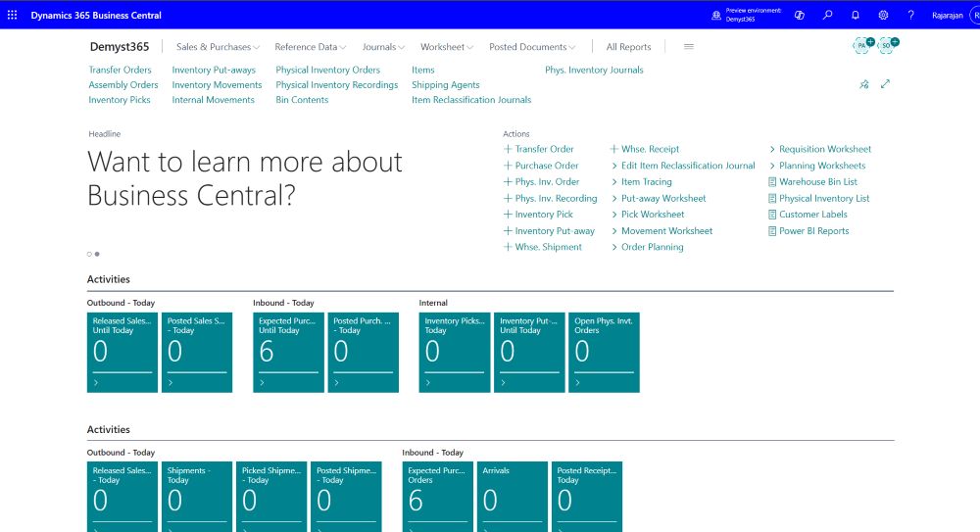The image size is (980, 532).
Task: Click the search magnifier icon
Action: pyautogui.click(x=827, y=15)
